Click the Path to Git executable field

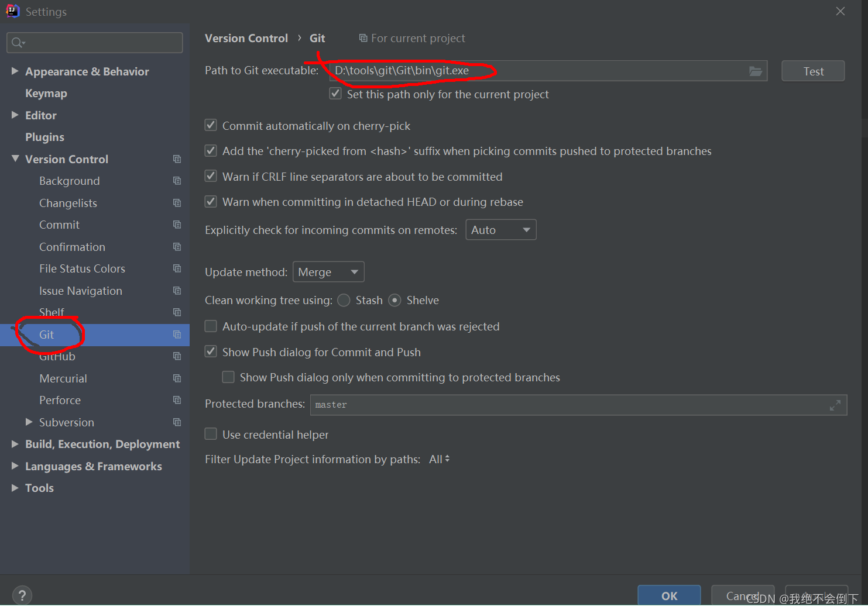point(548,71)
